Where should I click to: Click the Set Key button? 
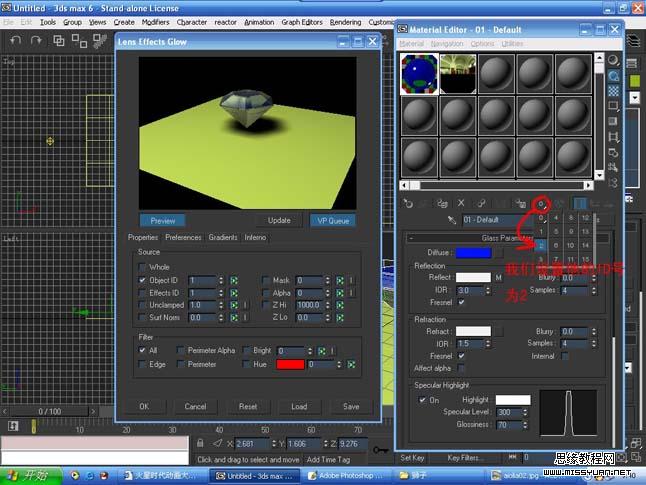click(x=412, y=458)
